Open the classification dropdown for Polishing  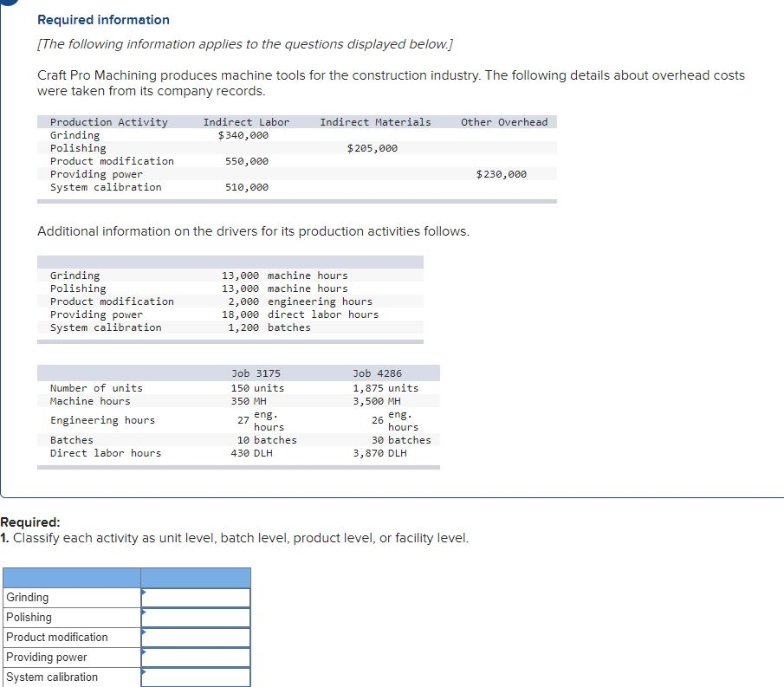click(x=195, y=617)
